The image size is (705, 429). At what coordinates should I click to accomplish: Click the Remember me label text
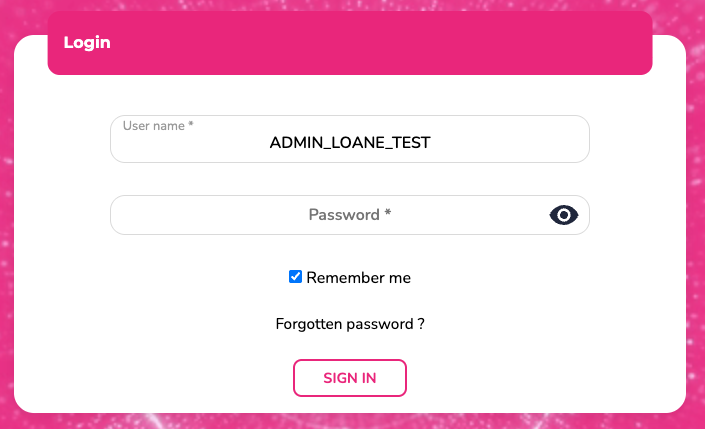click(358, 278)
